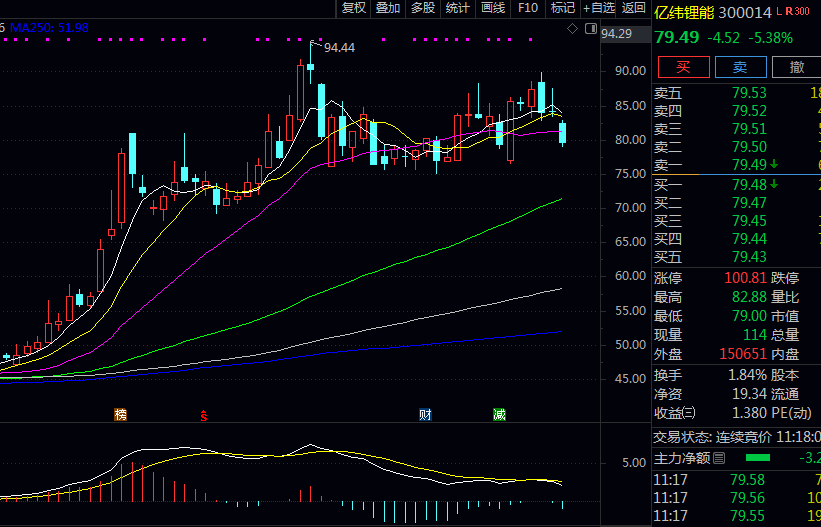Select the 多股 multi-stock view
The width and height of the screenshot is (821, 527).
coord(423,8)
